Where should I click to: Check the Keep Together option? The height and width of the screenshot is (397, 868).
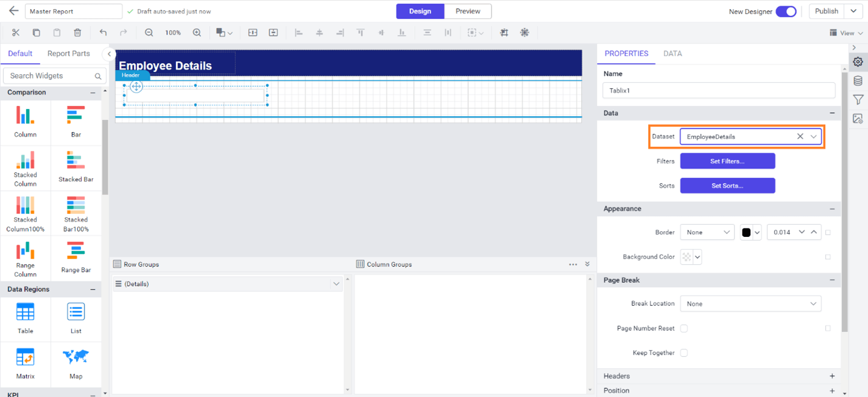[683, 353]
